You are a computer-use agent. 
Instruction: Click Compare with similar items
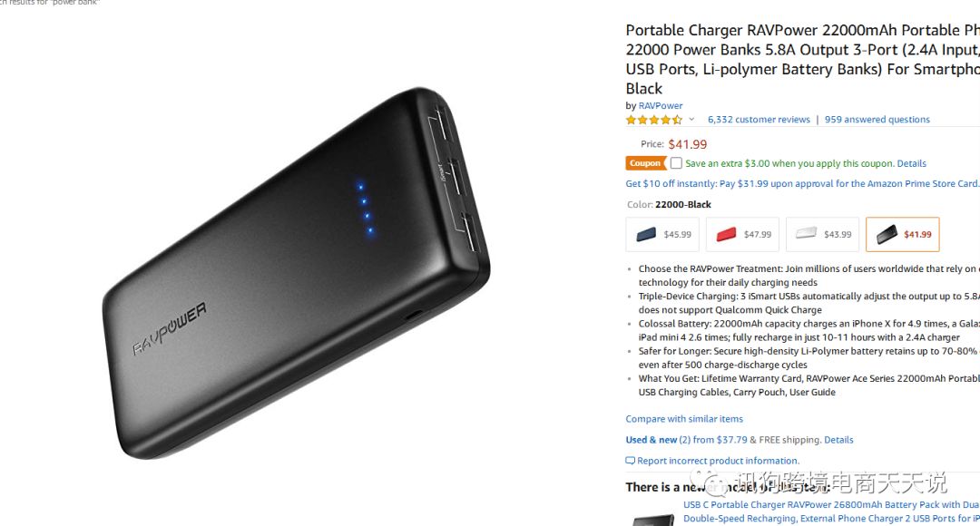[x=684, y=419]
